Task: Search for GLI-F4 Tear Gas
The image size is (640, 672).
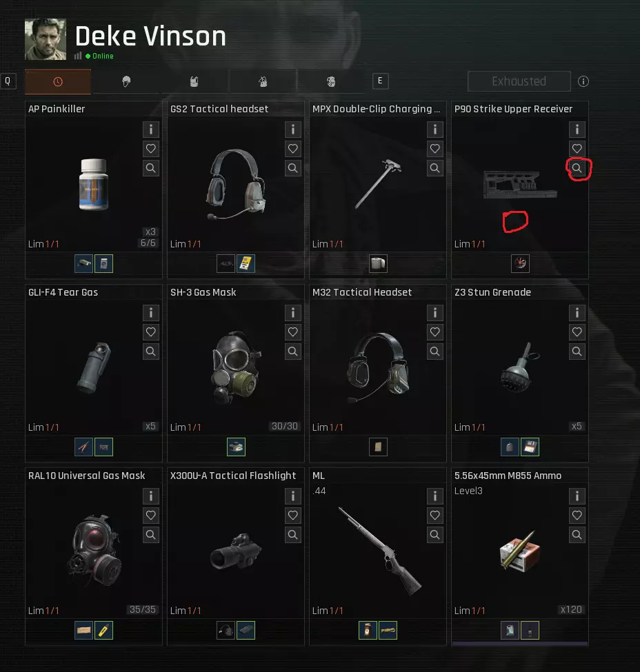Action: click(x=150, y=352)
